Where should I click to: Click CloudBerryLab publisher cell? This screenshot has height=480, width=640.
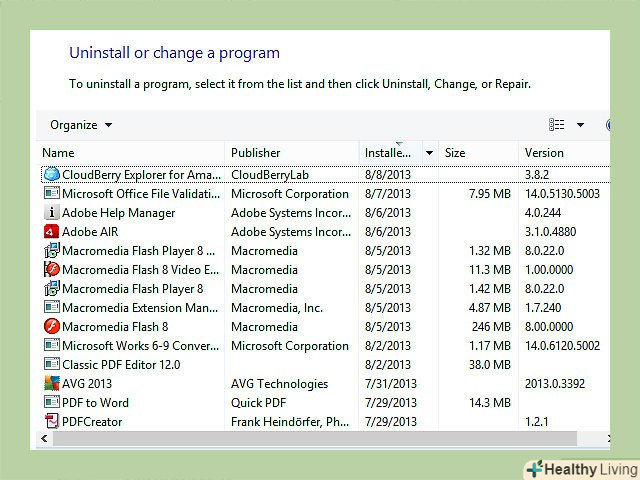pyautogui.click(x=270, y=175)
